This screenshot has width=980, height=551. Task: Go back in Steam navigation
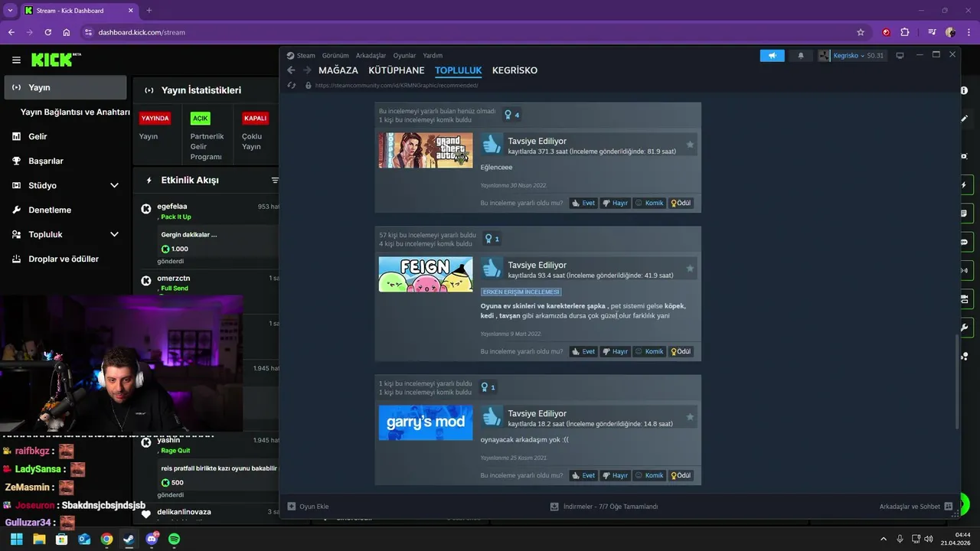(x=291, y=70)
